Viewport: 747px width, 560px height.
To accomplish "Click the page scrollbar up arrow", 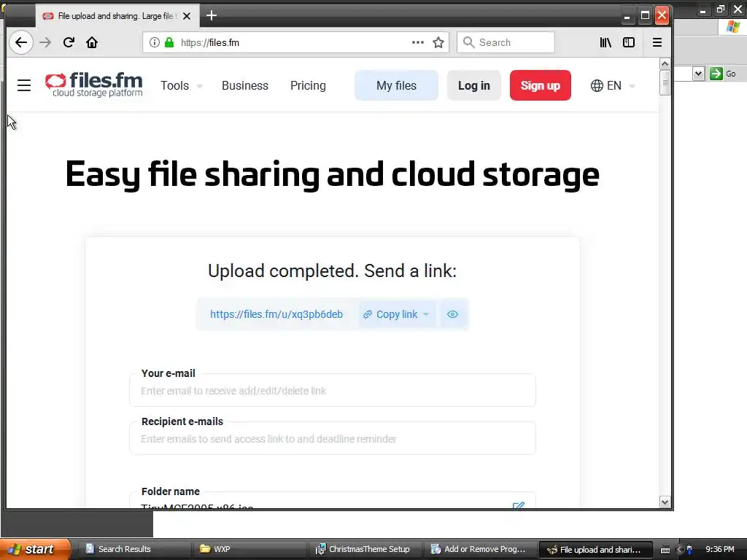I will click(665, 64).
